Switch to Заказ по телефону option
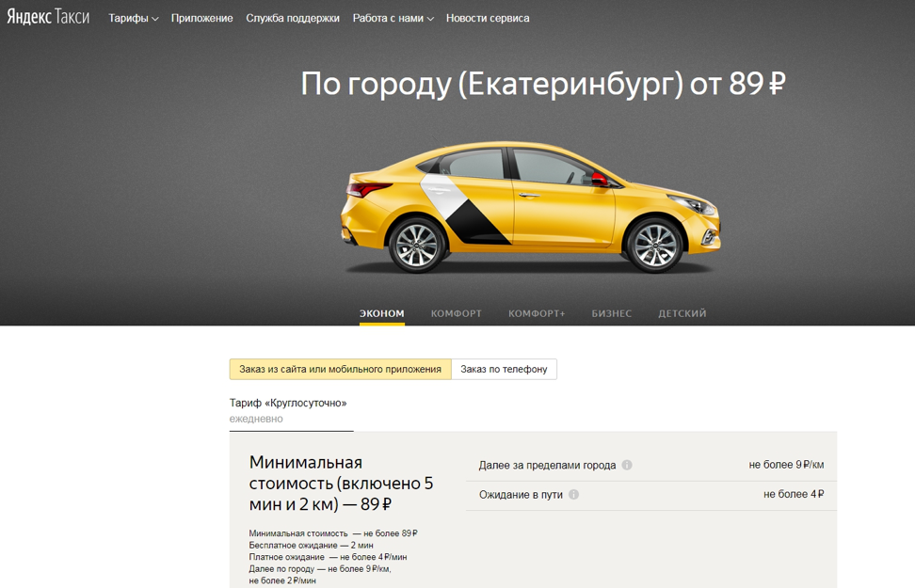This screenshot has width=915, height=588. click(x=504, y=369)
